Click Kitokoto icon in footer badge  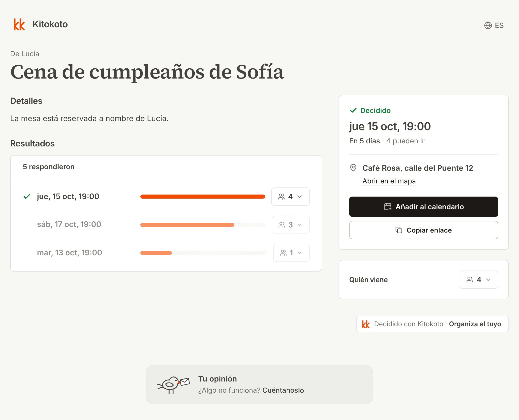pyautogui.click(x=366, y=324)
